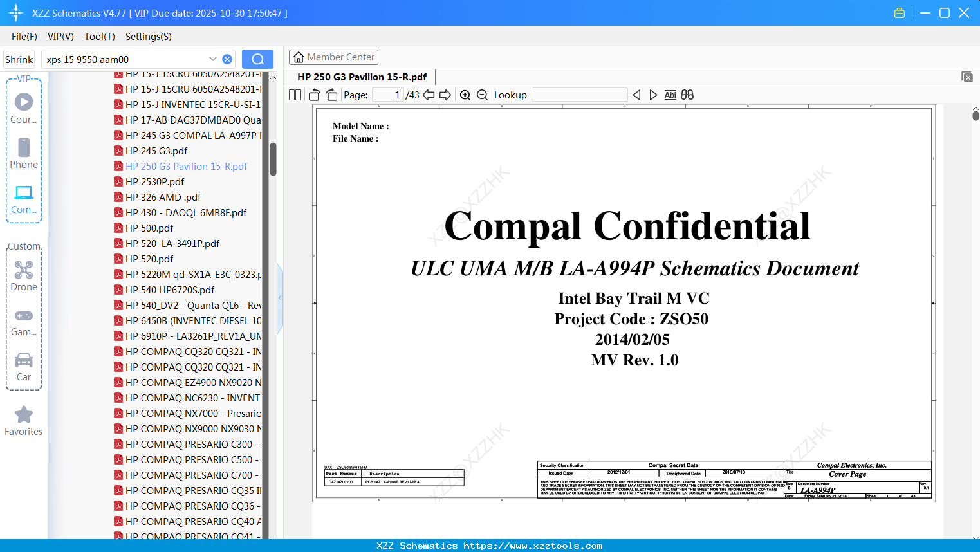The width and height of the screenshot is (980, 552).
Task: Open HP 500.pdf
Action: click(149, 228)
